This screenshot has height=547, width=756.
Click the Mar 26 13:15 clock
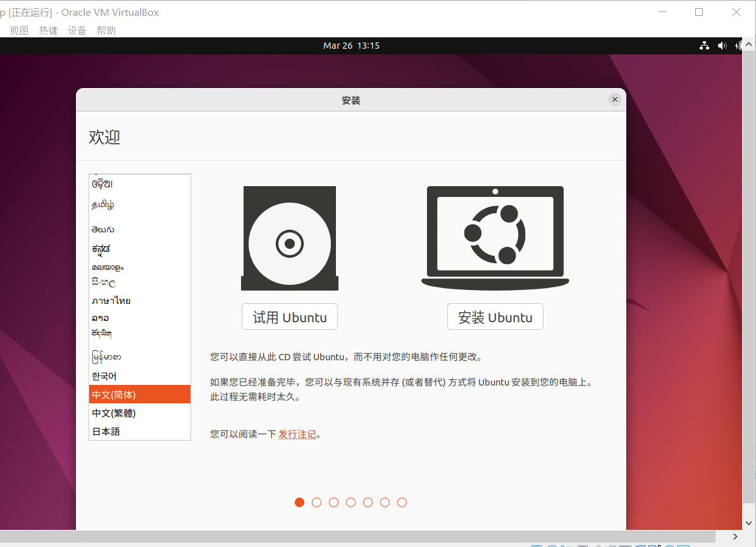point(352,46)
